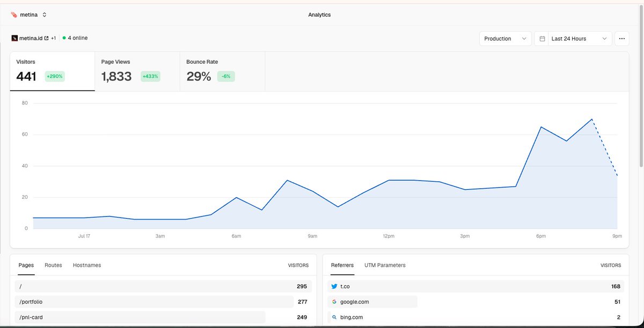Select the bing.com referrer row
The height and width of the screenshot is (328, 644).
pyautogui.click(x=475, y=317)
